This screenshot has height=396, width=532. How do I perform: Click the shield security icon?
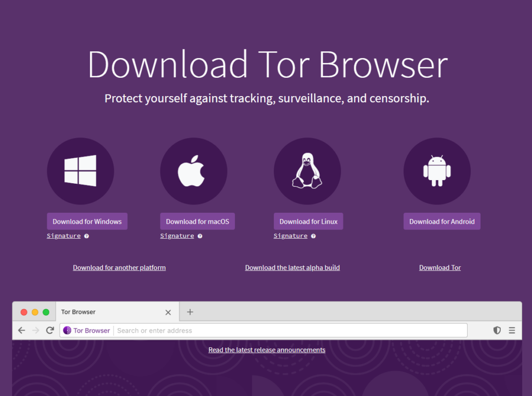(x=497, y=330)
